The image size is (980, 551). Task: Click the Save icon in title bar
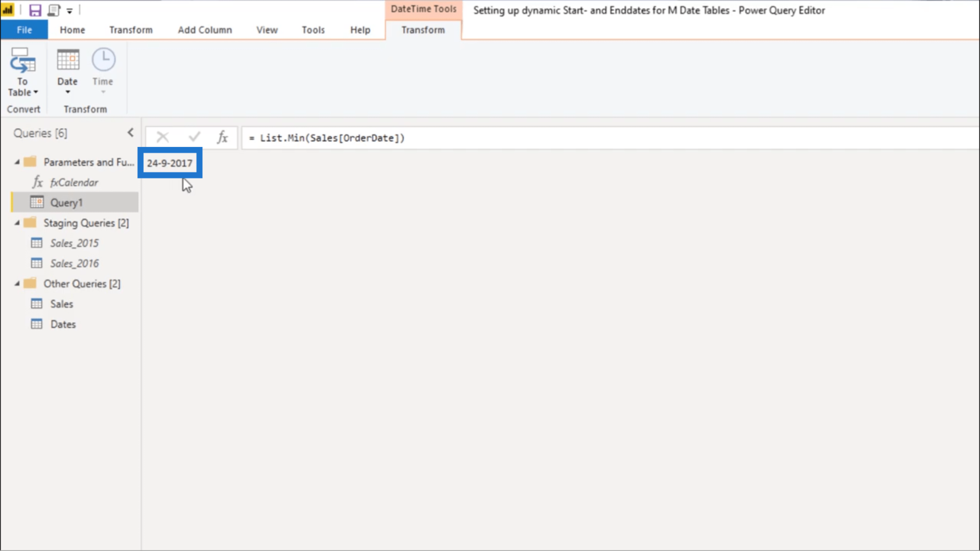pyautogui.click(x=35, y=10)
